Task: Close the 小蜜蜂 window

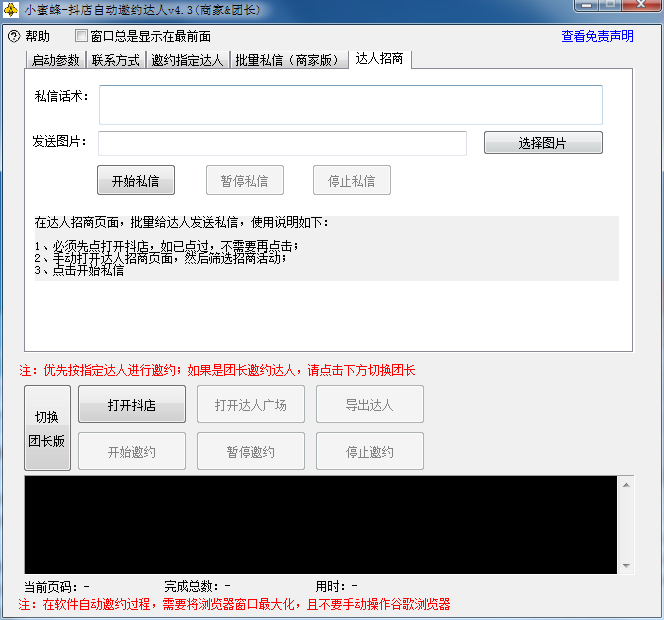Action: (641, 5)
